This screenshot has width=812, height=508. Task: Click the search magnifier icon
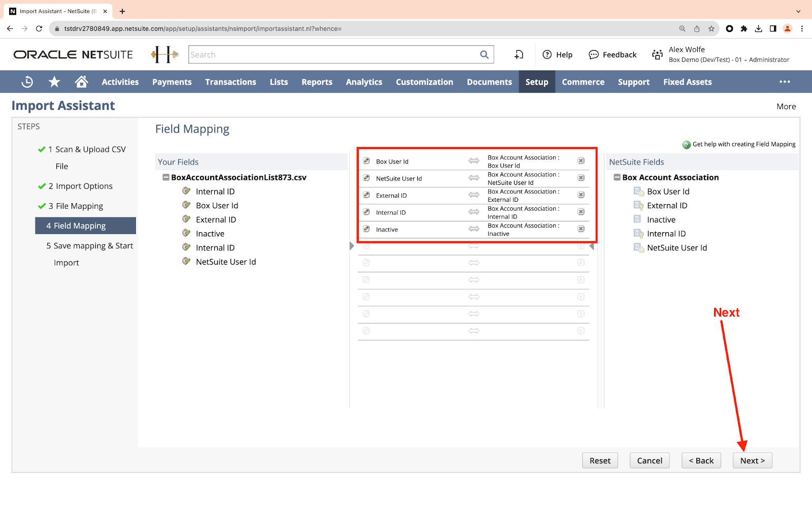pos(484,55)
